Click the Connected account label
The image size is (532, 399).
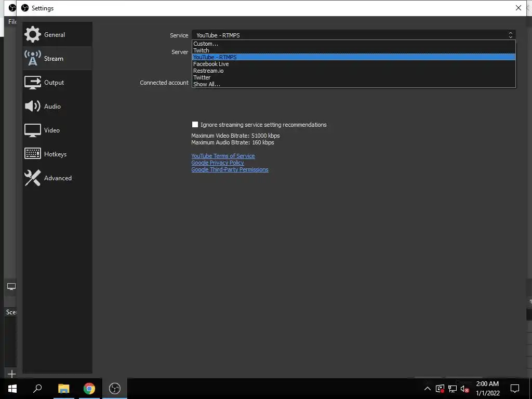tap(164, 83)
